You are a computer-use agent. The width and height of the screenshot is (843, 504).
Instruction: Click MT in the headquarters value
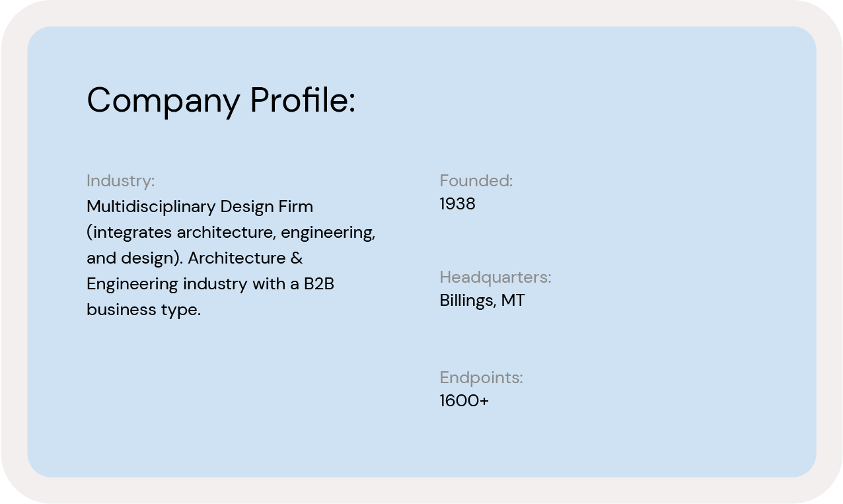coord(513,301)
